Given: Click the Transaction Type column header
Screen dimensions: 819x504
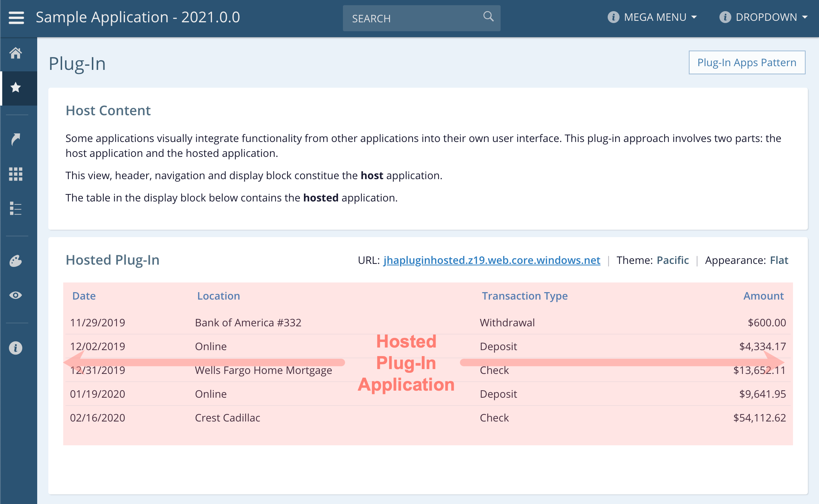Looking at the screenshot, I should [524, 296].
